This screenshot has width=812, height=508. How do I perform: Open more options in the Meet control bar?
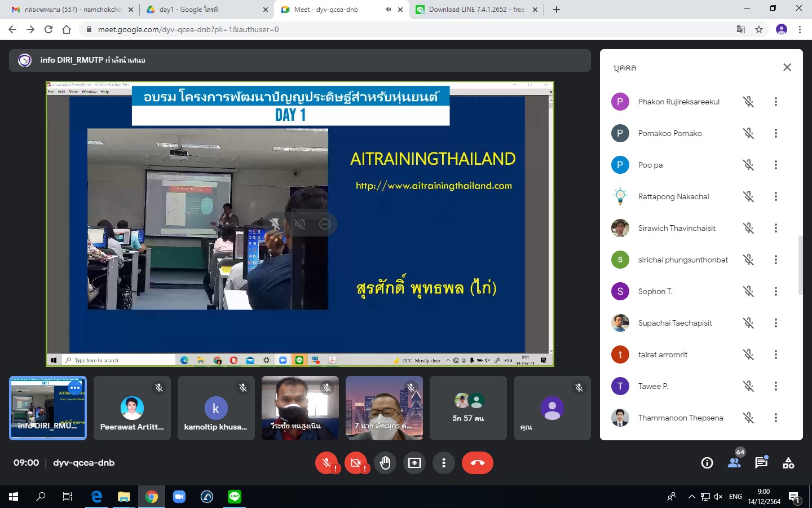(x=444, y=463)
